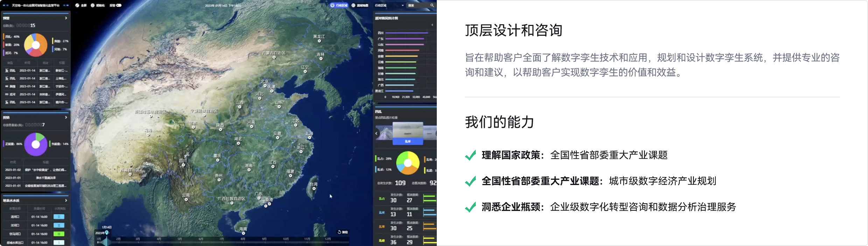Image resolution: width=868 pixels, height=246 pixels.
Task: Jump to 6月 on the timeline
Action: tap(201, 239)
